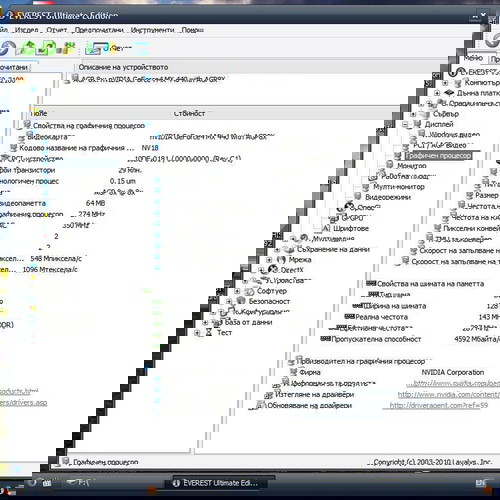
Task: Open the Помощ menu
Action: 192,30
